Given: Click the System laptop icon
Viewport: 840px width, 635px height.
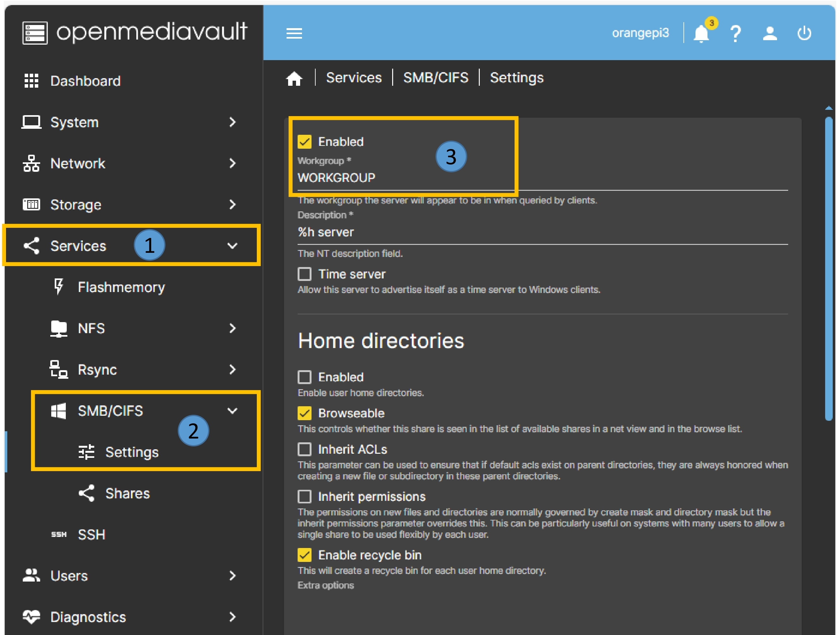Looking at the screenshot, I should (31, 122).
